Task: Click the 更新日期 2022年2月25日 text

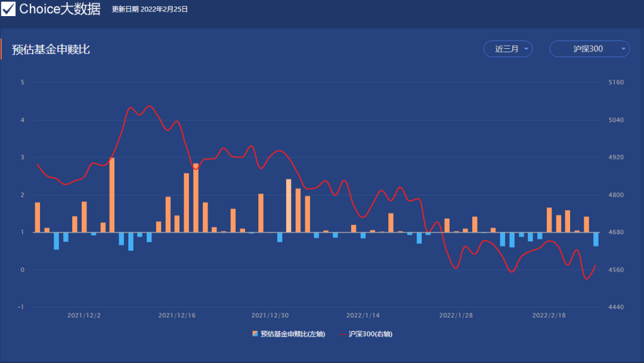Action: coord(150,10)
